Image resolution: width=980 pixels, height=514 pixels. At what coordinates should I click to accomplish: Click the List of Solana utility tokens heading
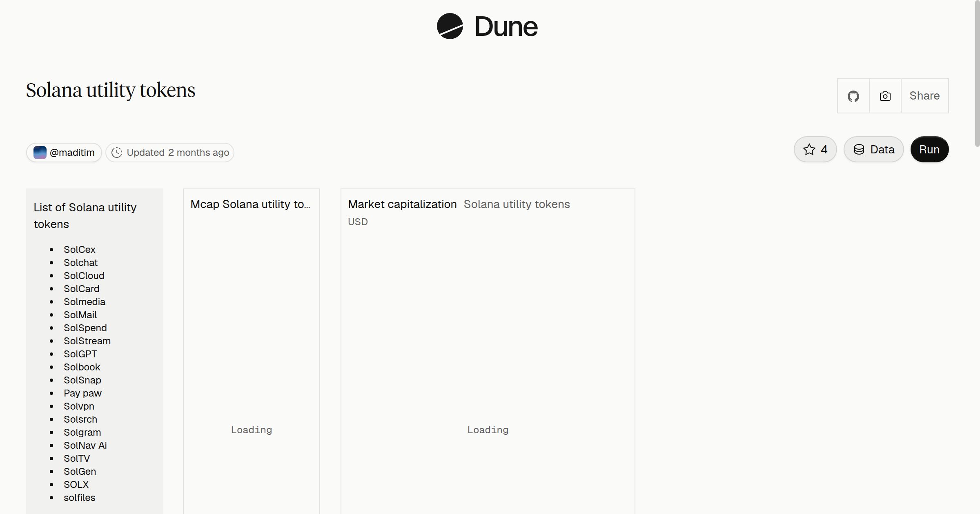(85, 216)
